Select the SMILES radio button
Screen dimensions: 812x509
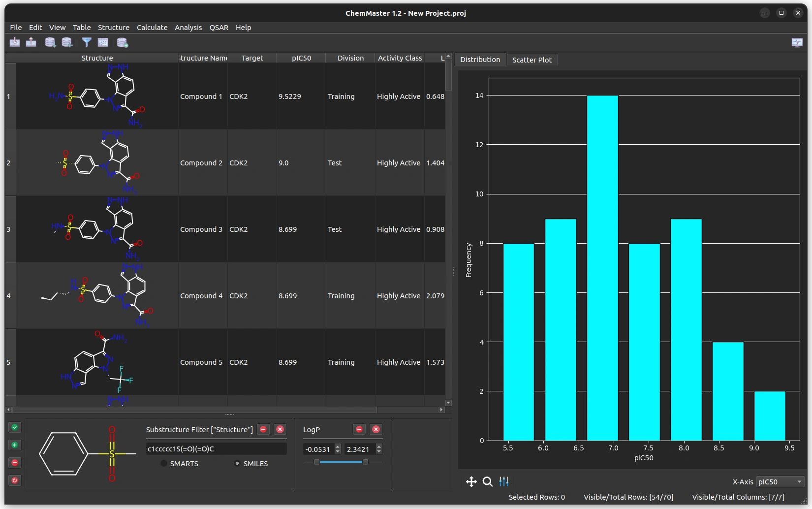click(238, 463)
